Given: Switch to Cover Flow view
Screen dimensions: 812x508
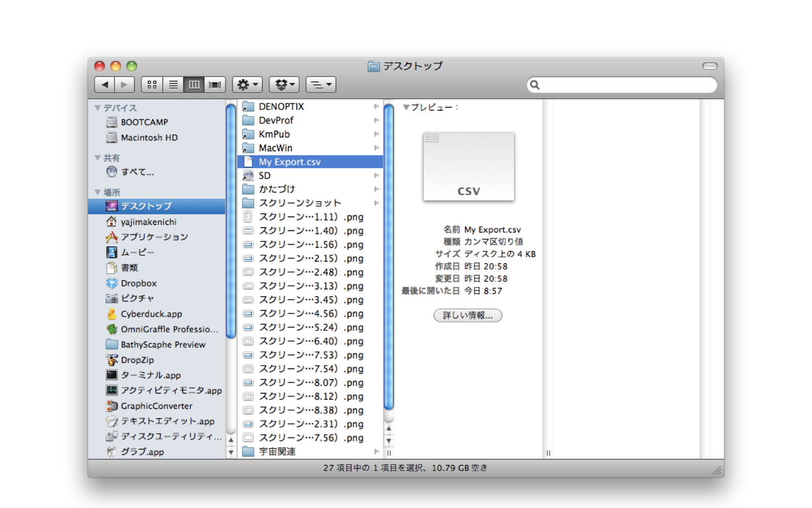Looking at the screenshot, I should coord(215,85).
